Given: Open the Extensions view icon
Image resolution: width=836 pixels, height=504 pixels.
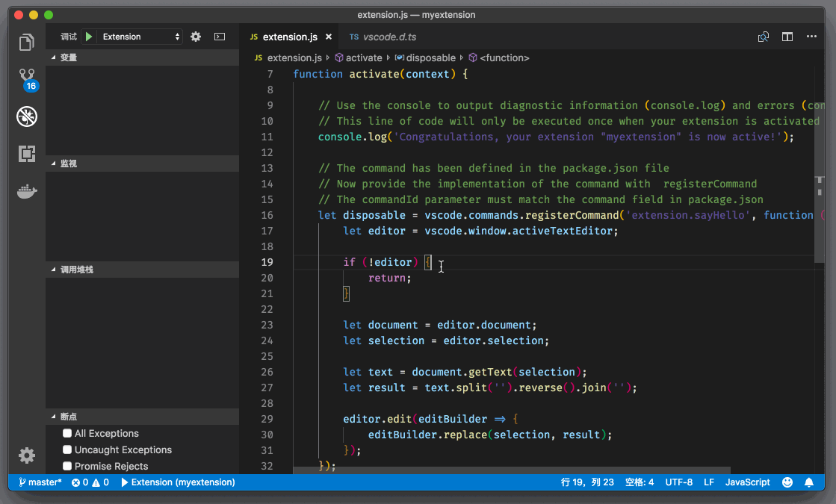Looking at the screenshot, I should click(27, 154).
